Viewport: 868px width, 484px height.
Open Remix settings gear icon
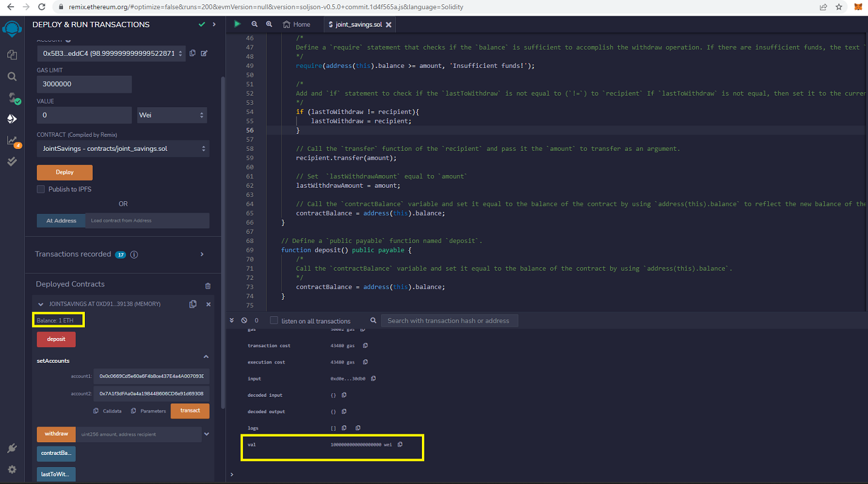pos(12,469)
